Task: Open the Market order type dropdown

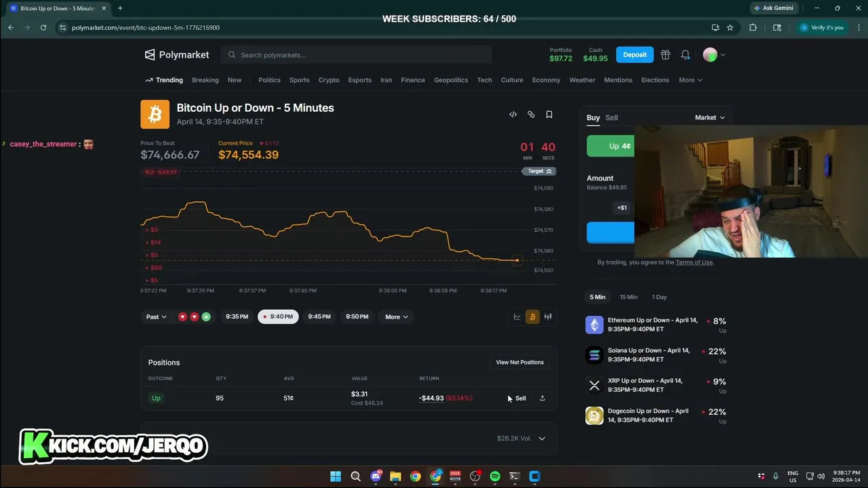Action: tap(710, 117)
